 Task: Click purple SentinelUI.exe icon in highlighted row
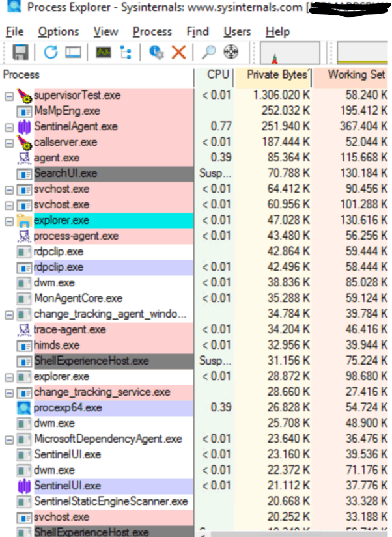pos(24,486)
